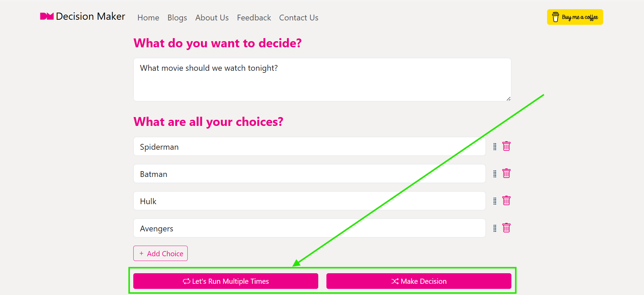Image resolution: width=644 pixels, height=295 pixels.
Task: Delete the Batman choice using its trash icon
Action: click(x=506, y=174)
